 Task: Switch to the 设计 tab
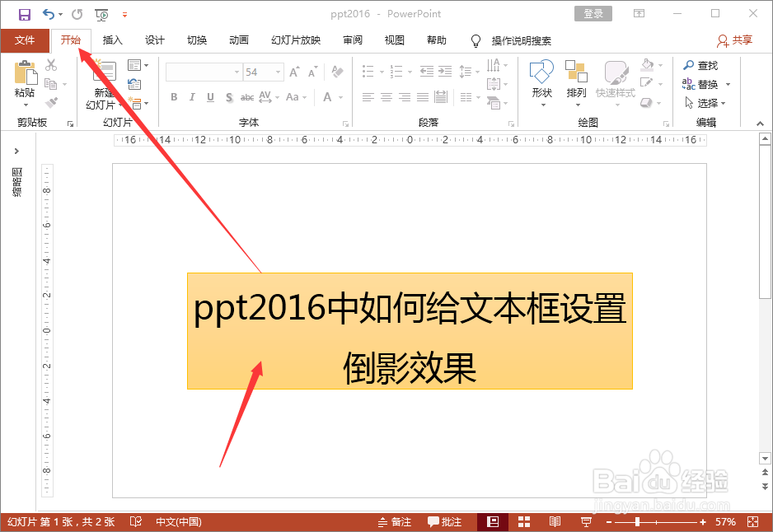click(x=155, y=40)
